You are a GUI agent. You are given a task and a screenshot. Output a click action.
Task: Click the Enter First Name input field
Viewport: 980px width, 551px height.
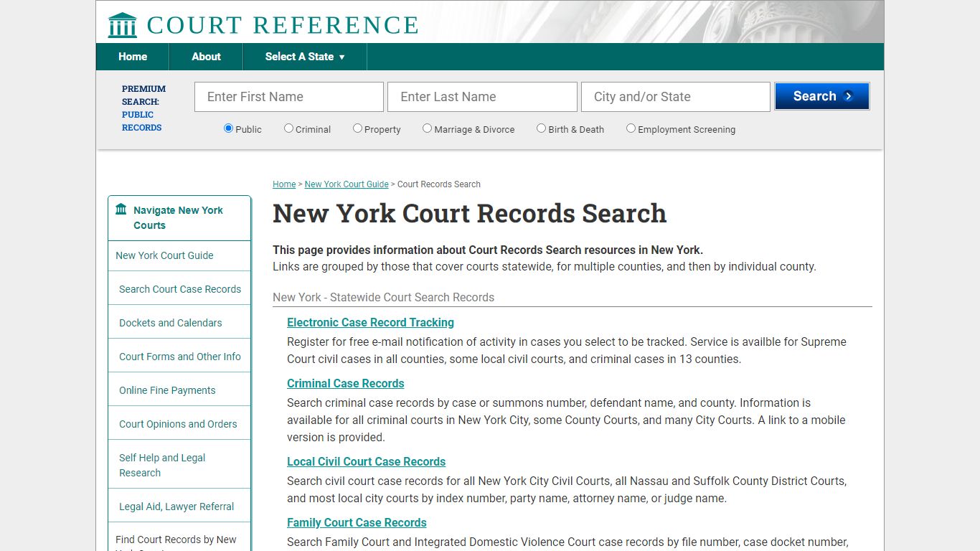pyautogui.click(x=288, y=96)
